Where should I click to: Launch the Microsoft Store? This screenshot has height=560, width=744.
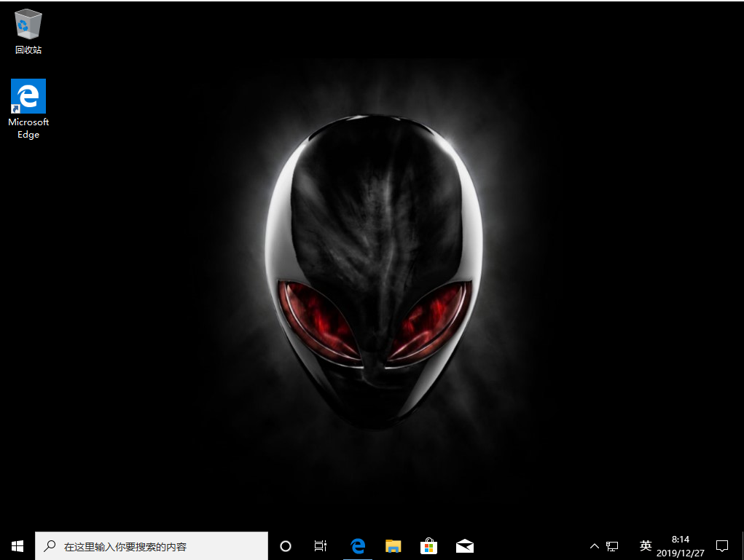click(428, 546)
